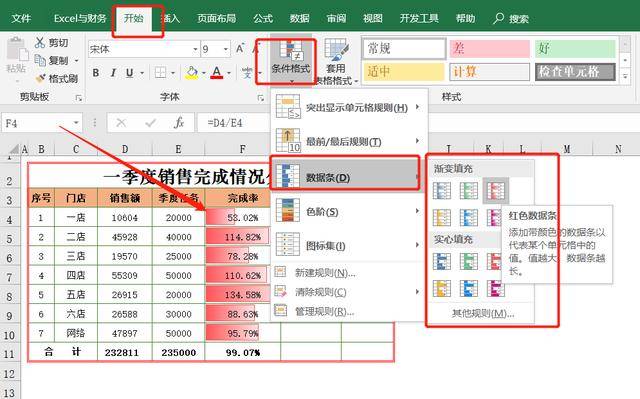Expand the font color dropdown arrow
The width and height of the screenshot is (640, 399).
point(229,73)
